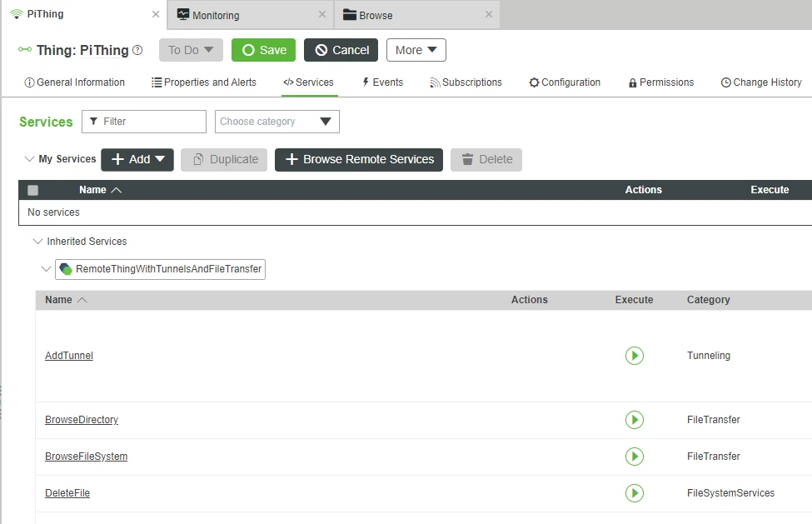Sort My Services by Name column

point(100,190)
